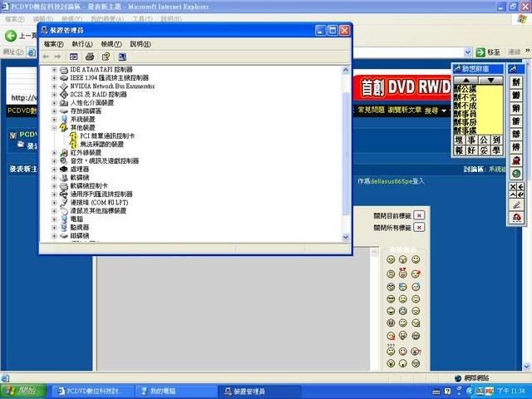Expand the IDE ATA/ATAPI 控制器 node
The image size is (532, 399).
54,70
